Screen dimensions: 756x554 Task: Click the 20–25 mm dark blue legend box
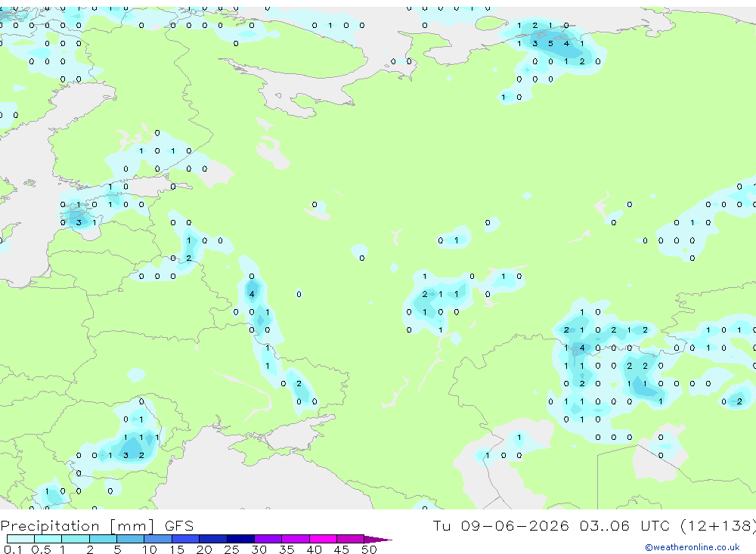pyautogui.click(x=213, y=539)
